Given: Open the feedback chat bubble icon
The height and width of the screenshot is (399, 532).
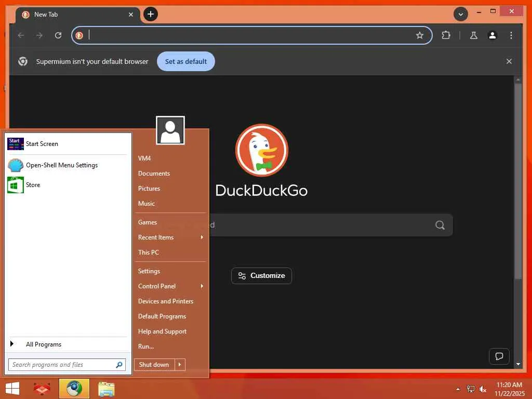Looking at the screenshot, I should coord(499,356).
